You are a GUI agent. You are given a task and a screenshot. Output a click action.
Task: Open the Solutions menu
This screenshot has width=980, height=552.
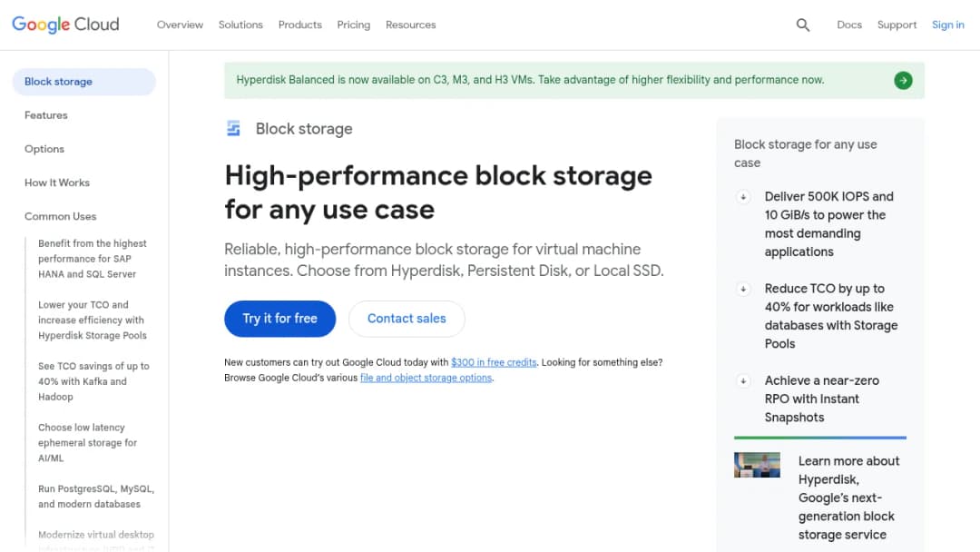coord(240,25)
